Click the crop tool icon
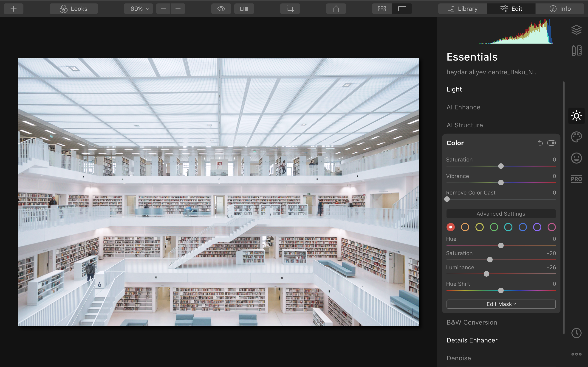This screenshot has width=588, height=367. click(290, 9)
